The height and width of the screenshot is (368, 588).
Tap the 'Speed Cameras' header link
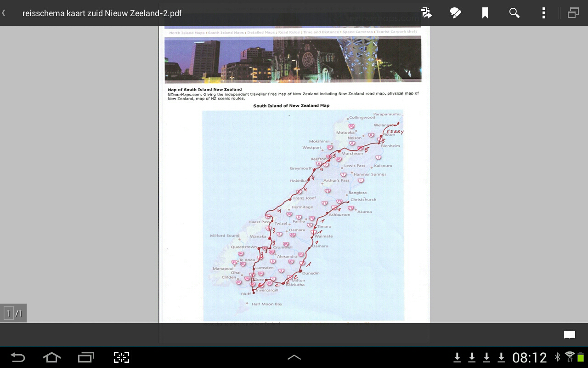point(358,32)
